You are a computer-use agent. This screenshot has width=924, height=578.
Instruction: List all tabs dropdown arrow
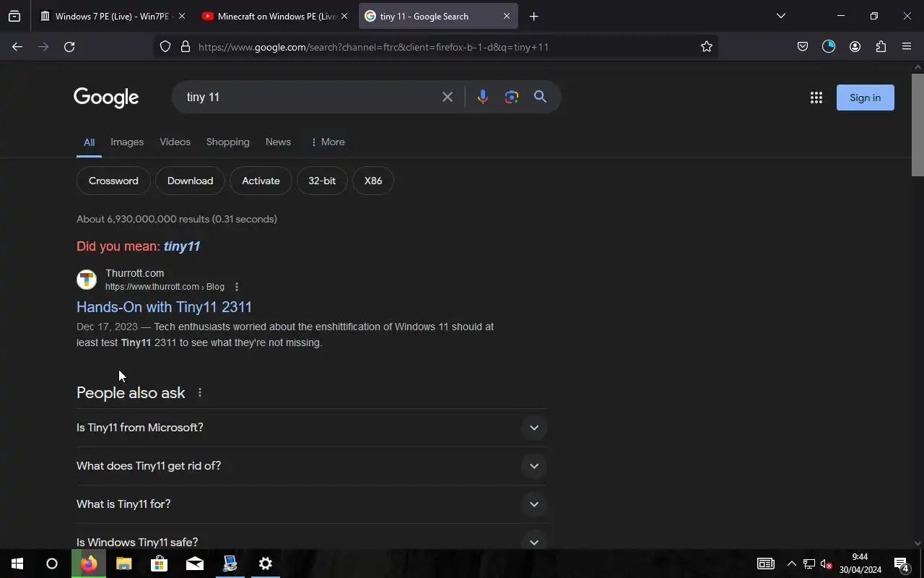click(780, 16)
